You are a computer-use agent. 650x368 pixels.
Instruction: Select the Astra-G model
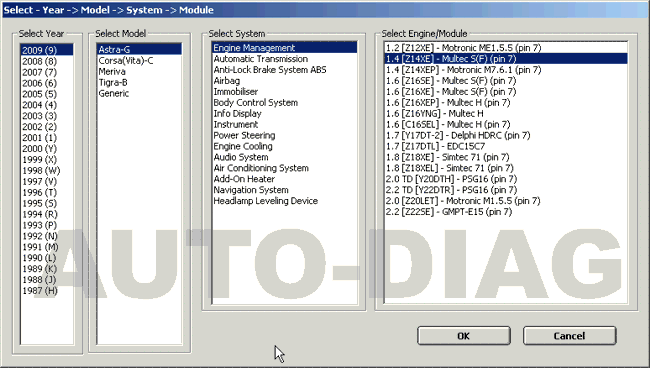139,49
